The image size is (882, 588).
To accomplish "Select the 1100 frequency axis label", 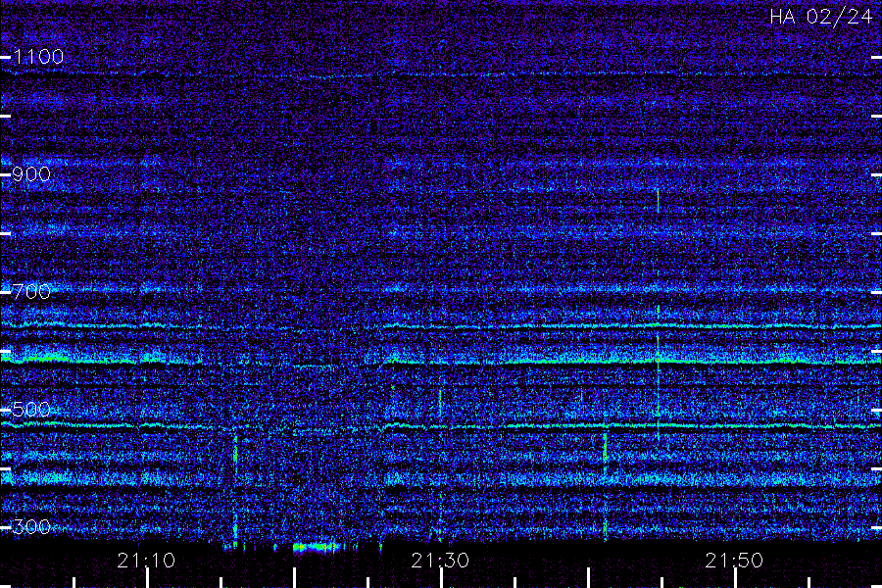I will click(38, 57).
